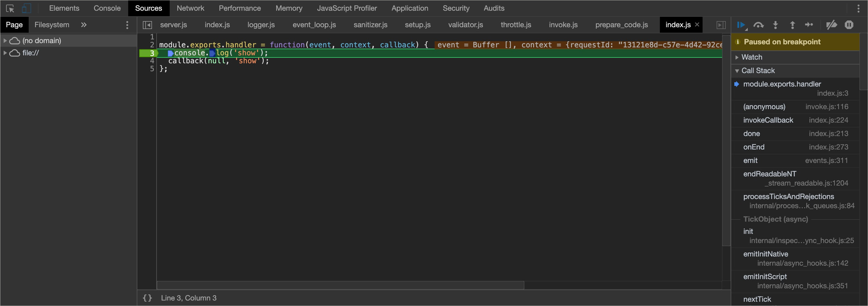Resume script execution in debugger

point(741,25)
